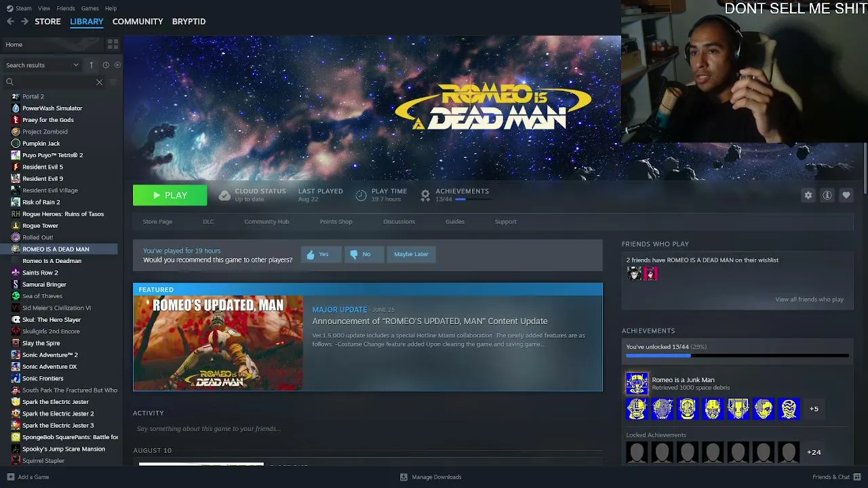The image size is (868, 488).
Task: Click the Sonic Frontiers game icon
Action: point(16,378)
